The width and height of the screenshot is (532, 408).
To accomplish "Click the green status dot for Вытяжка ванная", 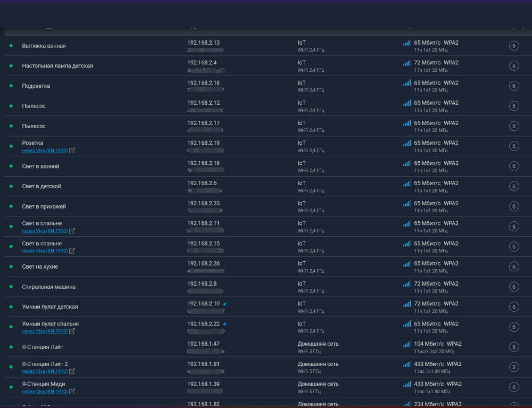I will [11, 46].
